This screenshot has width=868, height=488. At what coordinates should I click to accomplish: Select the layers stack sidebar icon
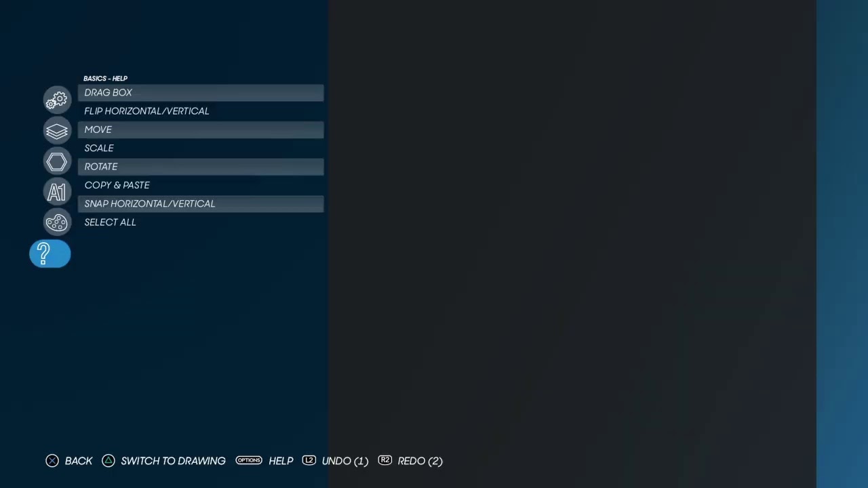pyautogui.click(x=57, y=131)
